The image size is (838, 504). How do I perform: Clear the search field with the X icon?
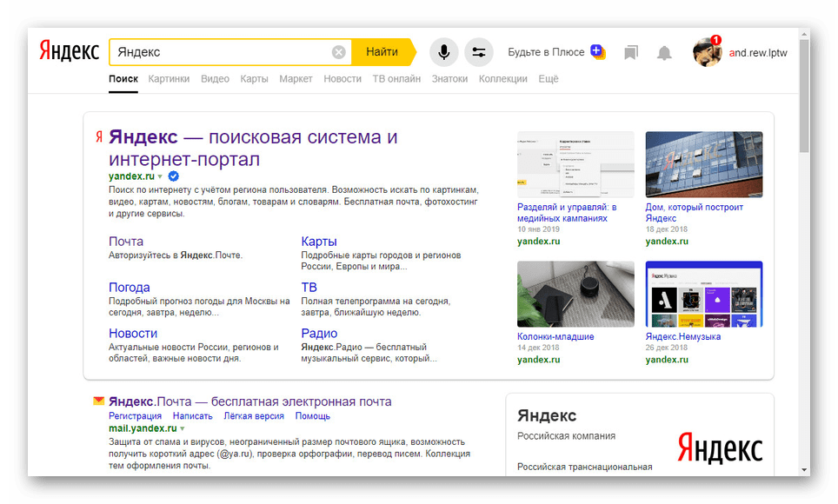tap(338, 52)
